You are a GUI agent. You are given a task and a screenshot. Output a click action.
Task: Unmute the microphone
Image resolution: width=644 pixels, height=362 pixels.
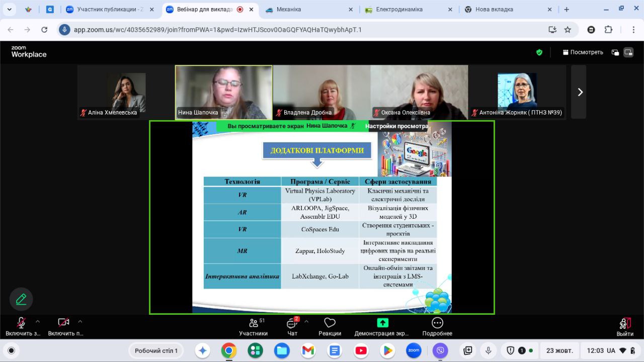tap(21, 323)
